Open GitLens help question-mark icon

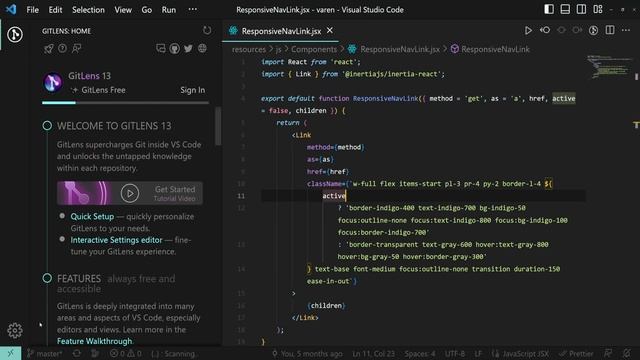[62, 49]
